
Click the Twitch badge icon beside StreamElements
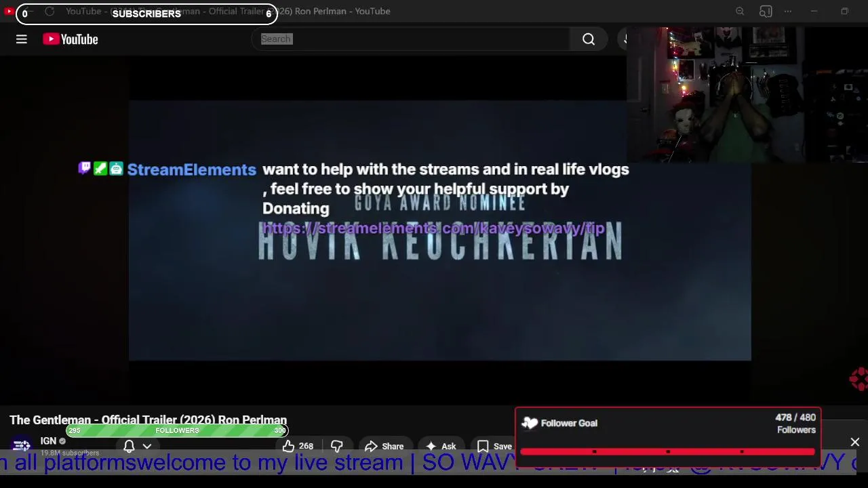84,168
